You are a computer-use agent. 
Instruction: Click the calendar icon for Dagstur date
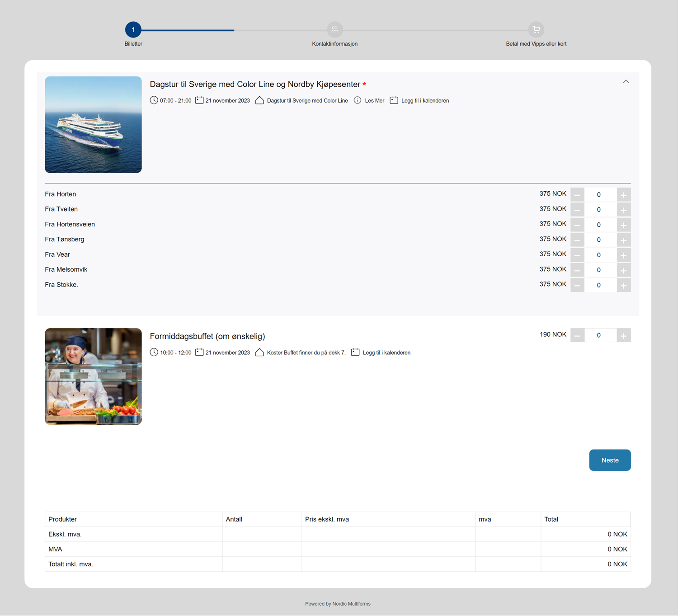point(199,100)
